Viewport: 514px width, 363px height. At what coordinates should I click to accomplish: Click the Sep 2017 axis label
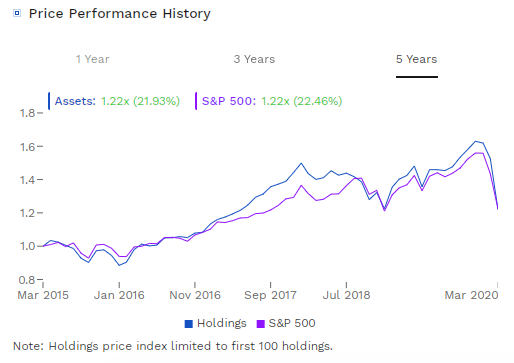pos(270,295)
